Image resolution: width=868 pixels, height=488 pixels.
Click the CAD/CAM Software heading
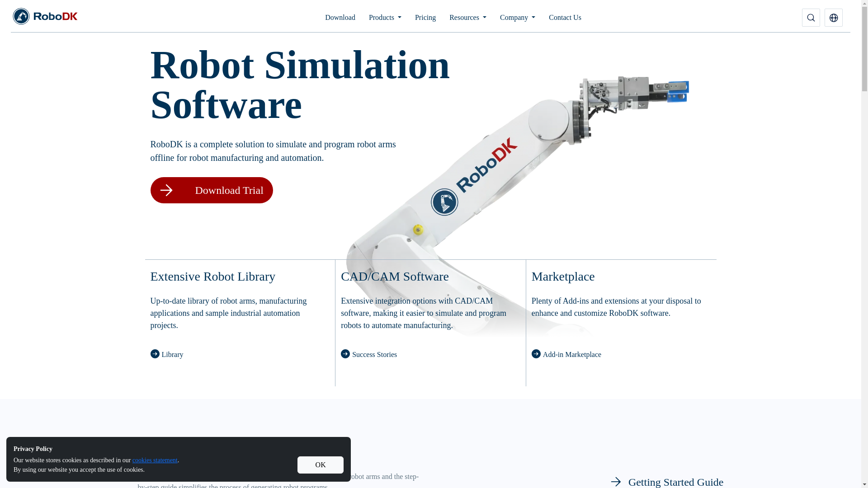click(x=395, y=277)
